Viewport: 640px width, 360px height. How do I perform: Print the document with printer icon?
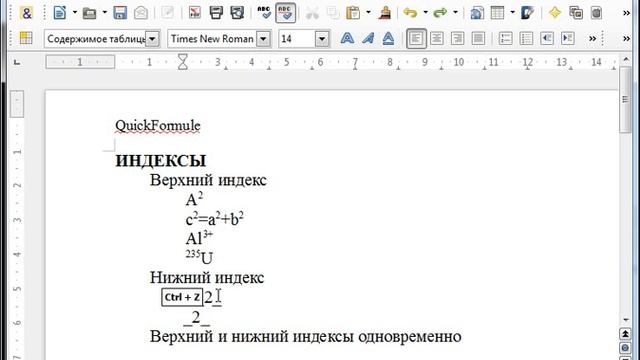pos(216,13)
